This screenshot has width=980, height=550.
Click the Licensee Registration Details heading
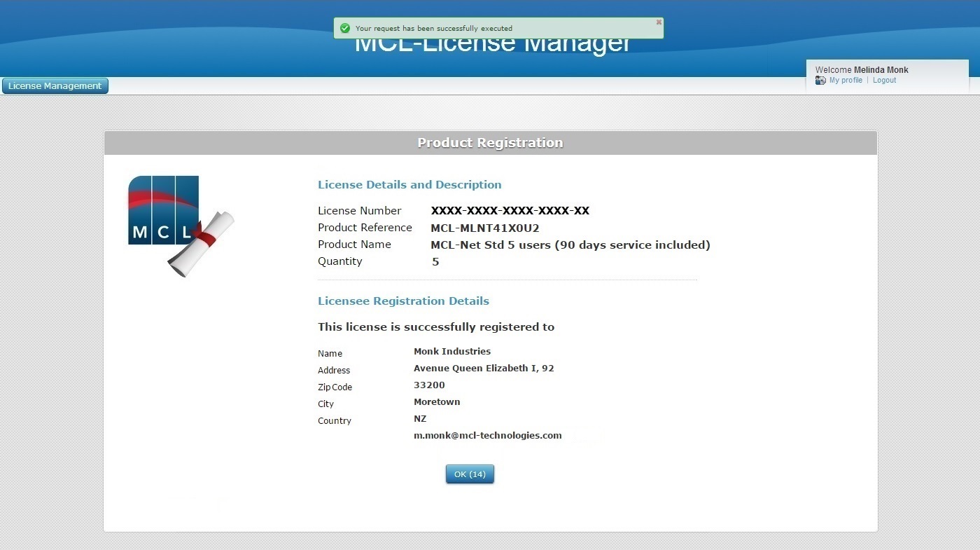[403, 301]
